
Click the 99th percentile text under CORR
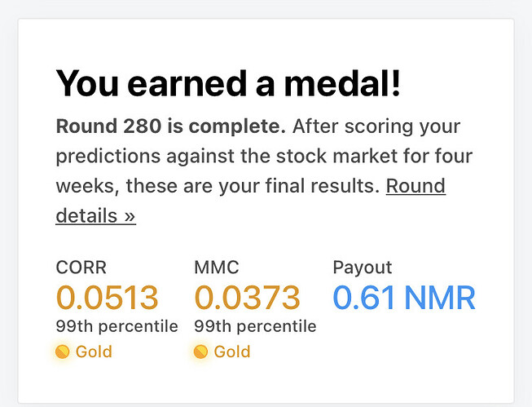click(x=117, y=326)
